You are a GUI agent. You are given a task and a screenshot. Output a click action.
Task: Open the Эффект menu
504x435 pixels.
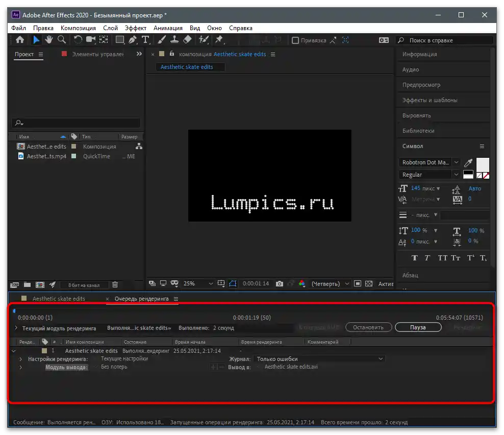135,28
